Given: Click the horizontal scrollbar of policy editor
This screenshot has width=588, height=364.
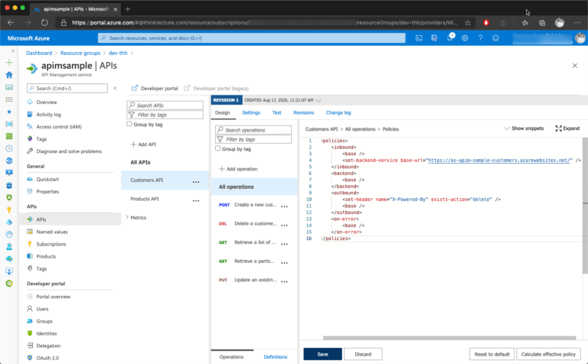Looking at the screenshot, I should (449, 338).
